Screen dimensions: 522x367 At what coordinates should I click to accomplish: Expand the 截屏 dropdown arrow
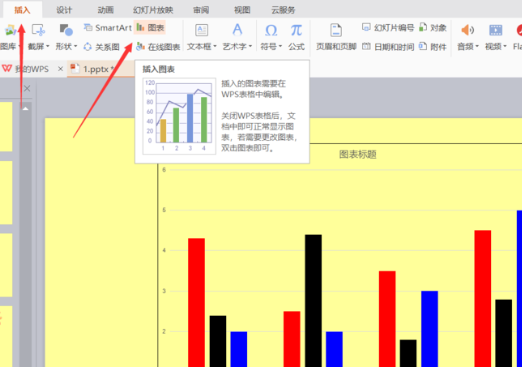48,46
